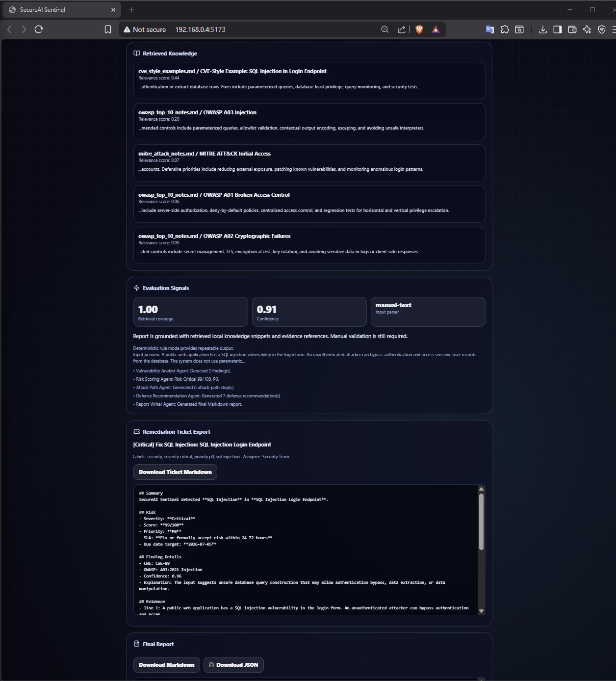Screen dimensions: 616x681
Task: Click the Retrieved Knowledge book icon
Action: 137,53
